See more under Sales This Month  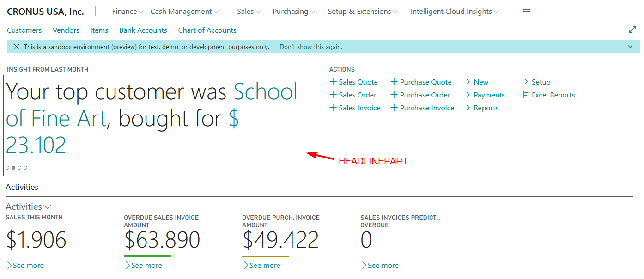25,265
